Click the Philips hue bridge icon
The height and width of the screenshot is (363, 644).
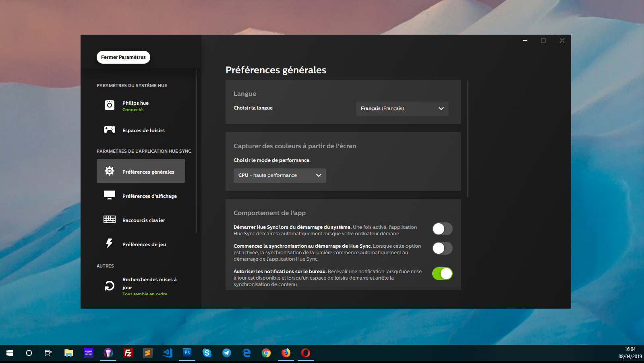pos(109,105)
